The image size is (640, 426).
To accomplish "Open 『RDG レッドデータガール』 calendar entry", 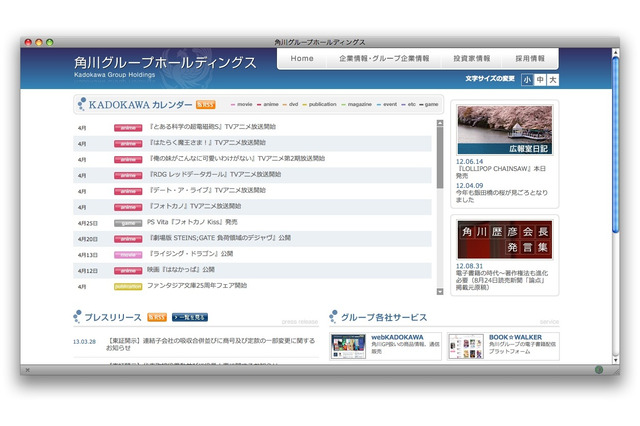I will [x=214, y=175].
